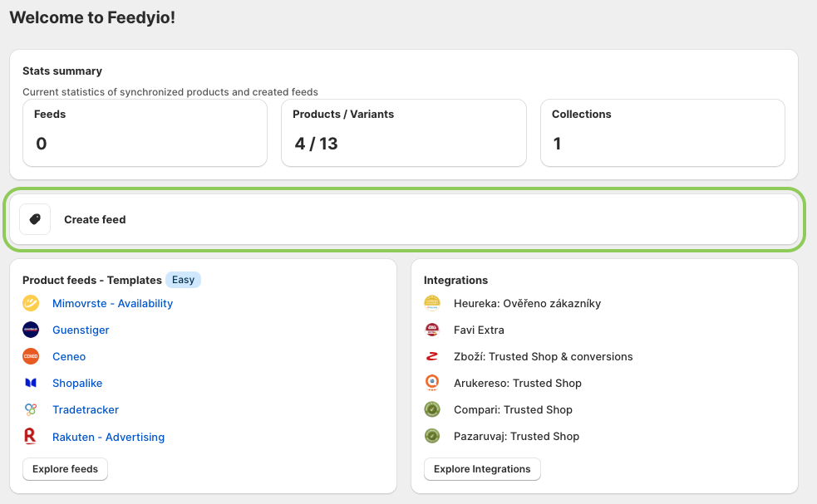Viewport: 817px width, 504px height.
Task: Choose the Tradetracker feed template
Action: (86, 410)
